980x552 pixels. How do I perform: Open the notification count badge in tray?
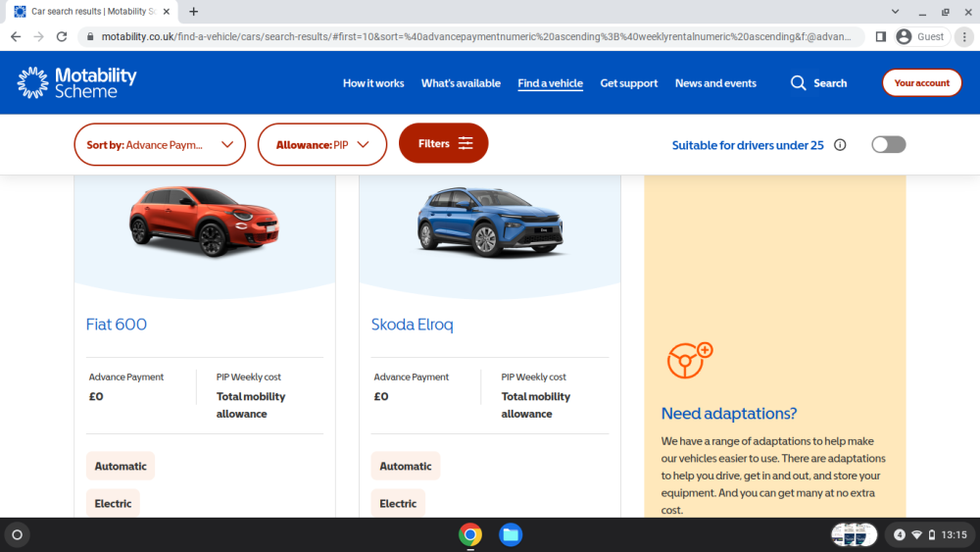pos(900,535)
